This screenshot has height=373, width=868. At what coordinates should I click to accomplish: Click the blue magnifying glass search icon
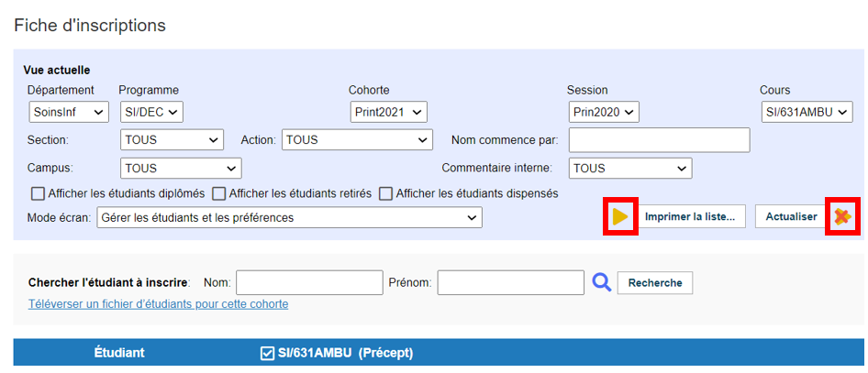click(x=602, y=282)
